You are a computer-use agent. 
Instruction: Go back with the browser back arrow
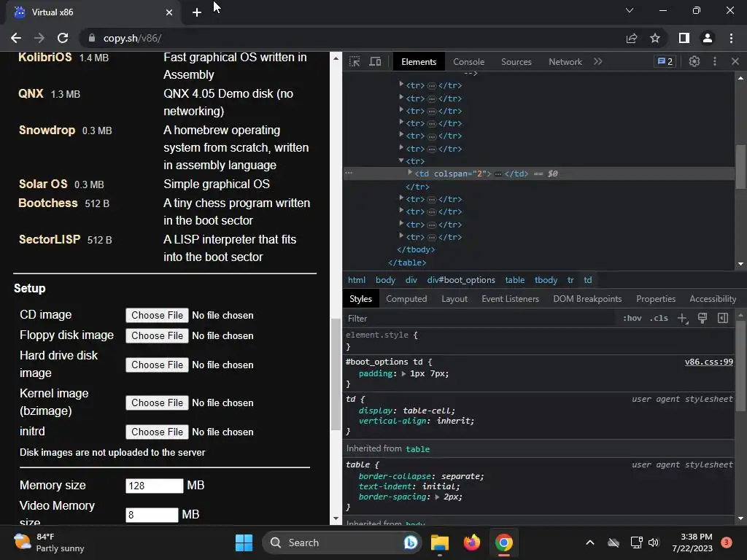pyautogui.click(x=16, y=38)
